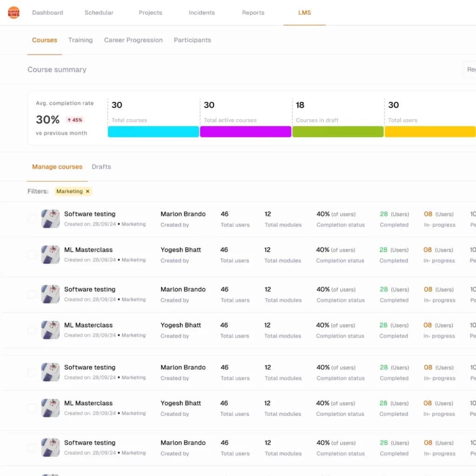
Task: Tick the checkbox for the first Software testing row
Action: pos(32,218)
